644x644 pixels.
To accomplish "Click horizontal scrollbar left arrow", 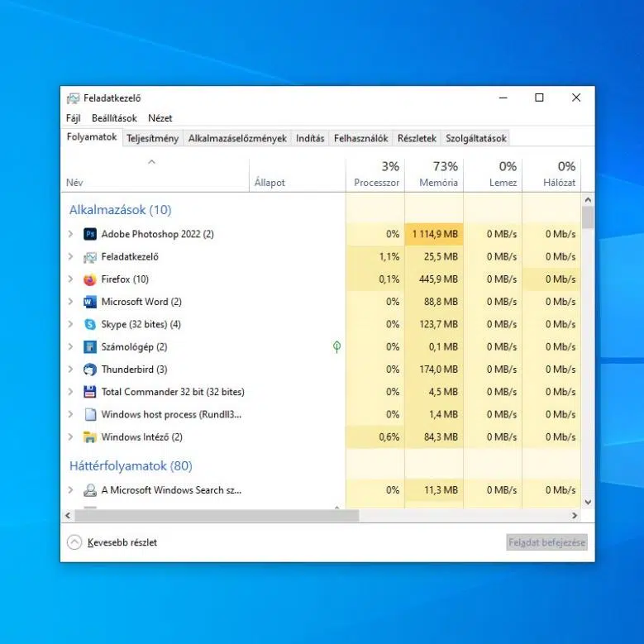I will 68,515.
